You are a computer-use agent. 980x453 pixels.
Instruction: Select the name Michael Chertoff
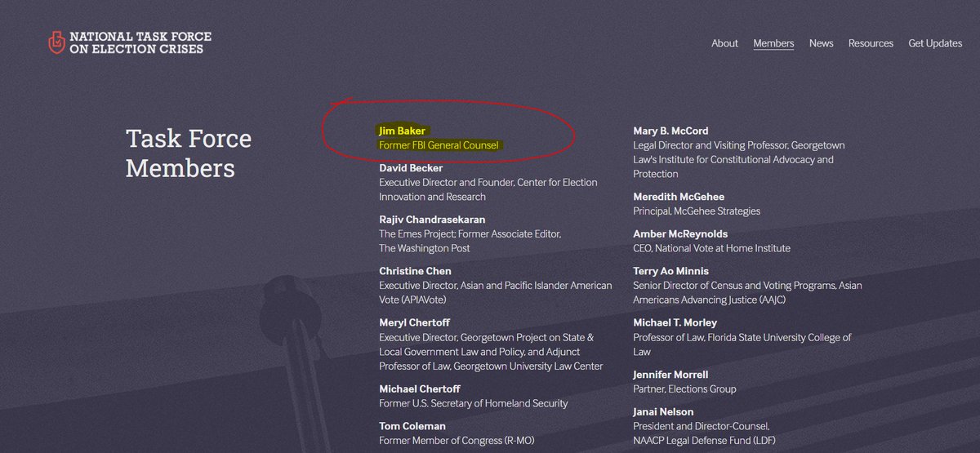420,389
